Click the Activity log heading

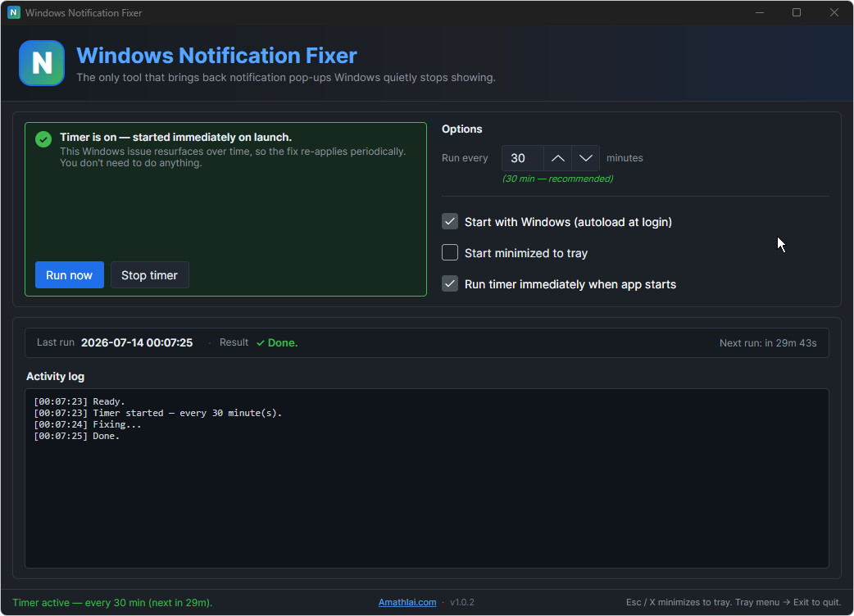click(x=56, y=377)
